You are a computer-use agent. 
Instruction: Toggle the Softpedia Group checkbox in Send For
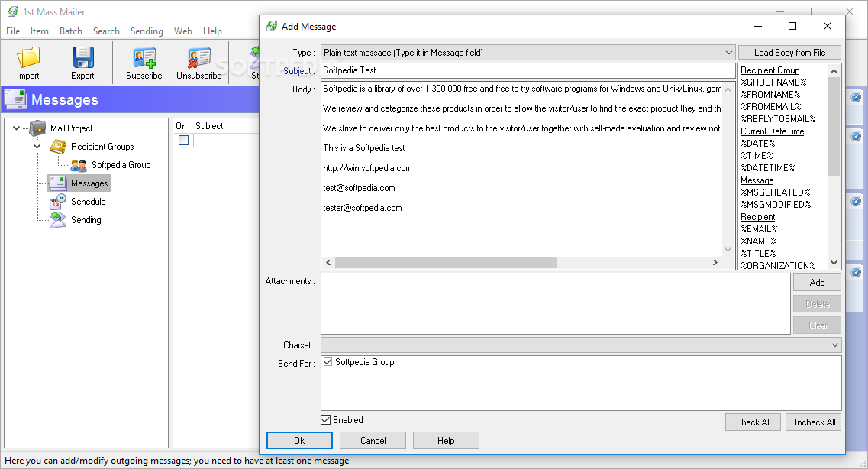pyautogui.click(x=328, y=362)
